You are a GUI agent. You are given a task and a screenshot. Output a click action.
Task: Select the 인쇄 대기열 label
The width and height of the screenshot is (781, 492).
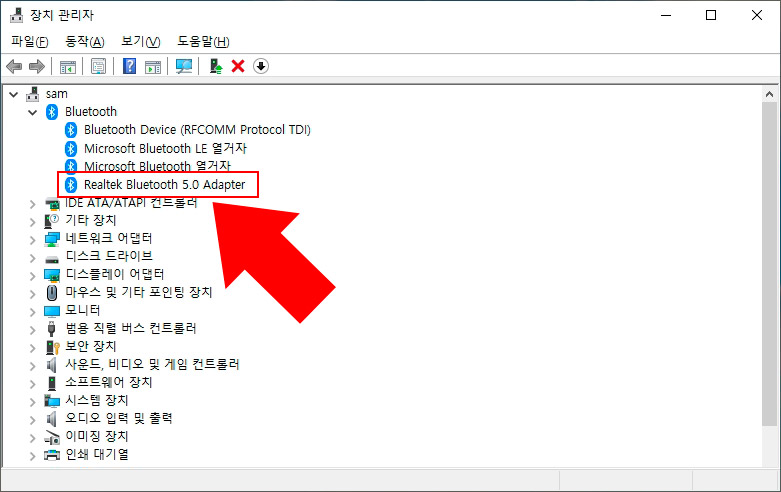(97, 454)
